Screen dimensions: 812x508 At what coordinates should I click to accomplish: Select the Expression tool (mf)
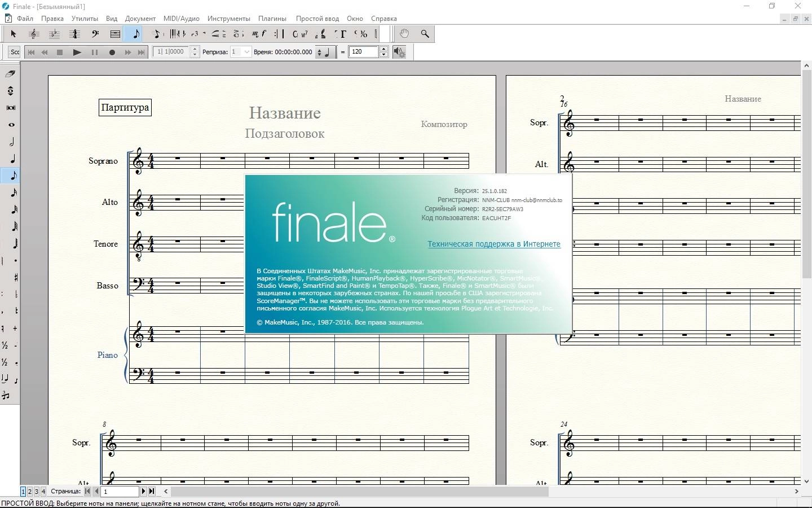(259, 34)
